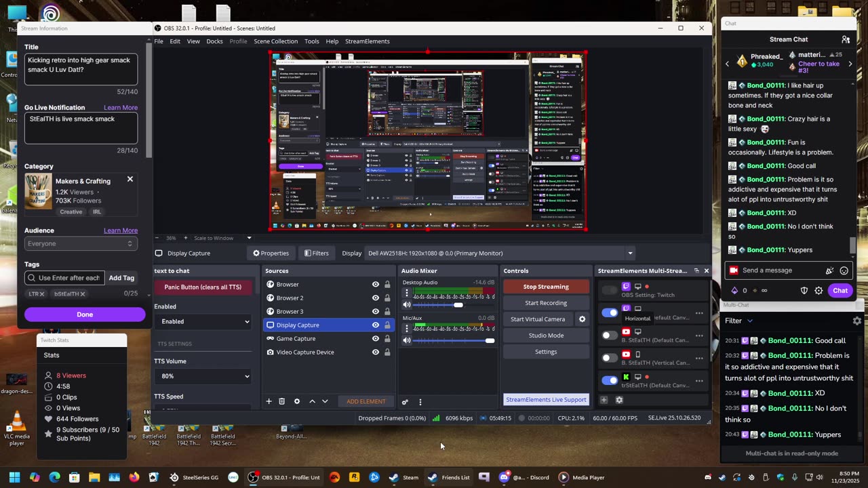Open options for YouTube Vertical Canvas destination

coord(699,358)
